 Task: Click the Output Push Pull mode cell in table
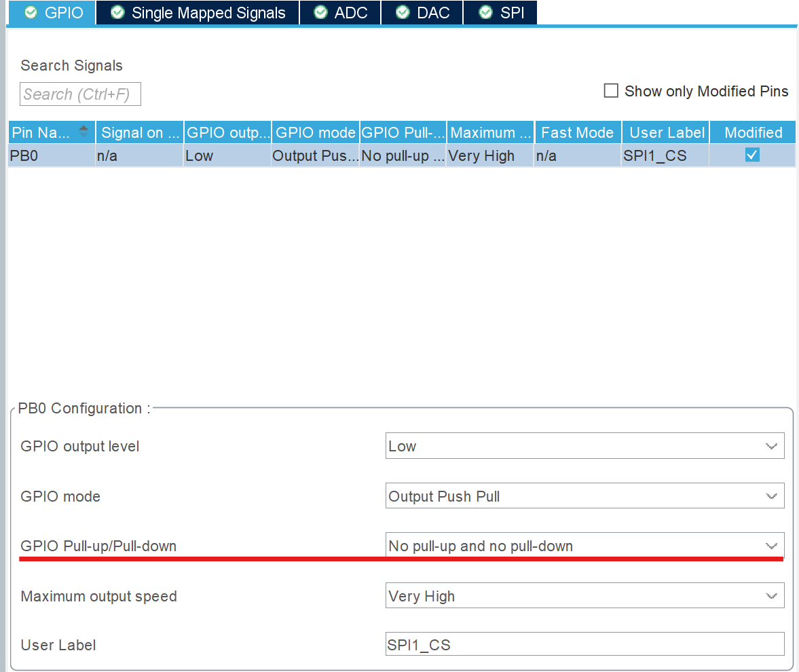click(316, 155)
